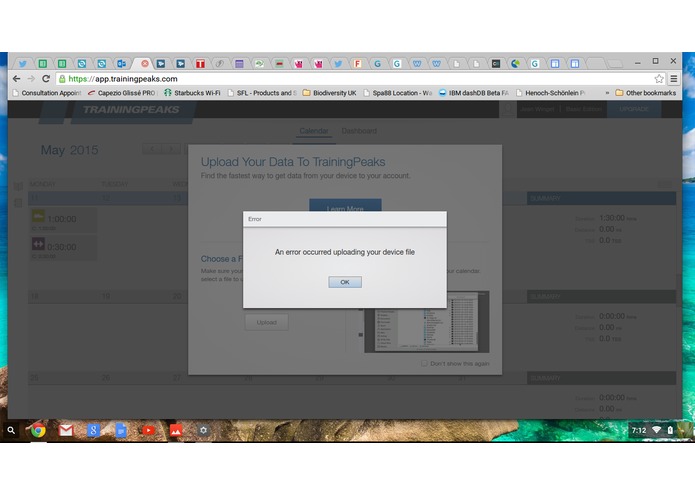The height and width of the screenshot is (494, 695).
Task: Go to next month with right arrow
Action: tap(171, 149)
